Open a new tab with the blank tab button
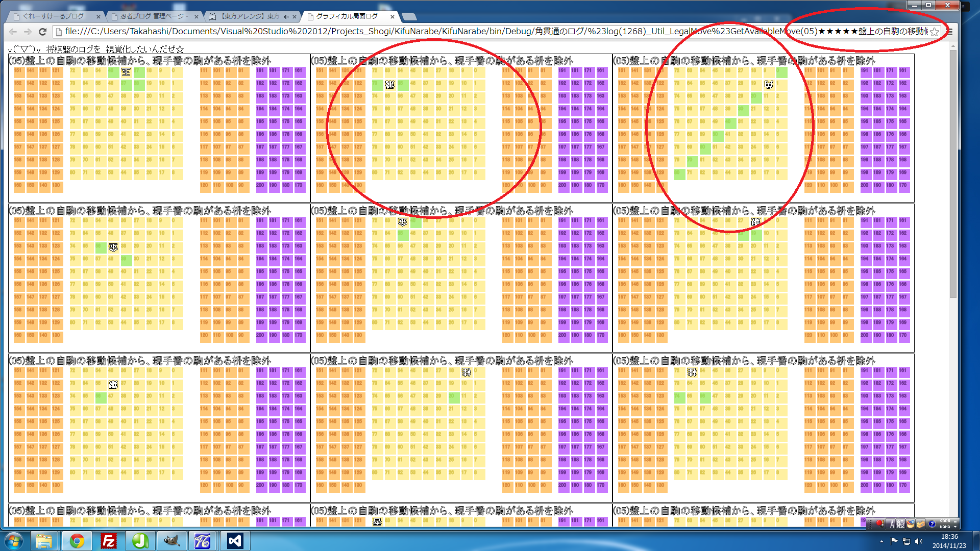This screenshot has width=980, height=551. point(409,17)
